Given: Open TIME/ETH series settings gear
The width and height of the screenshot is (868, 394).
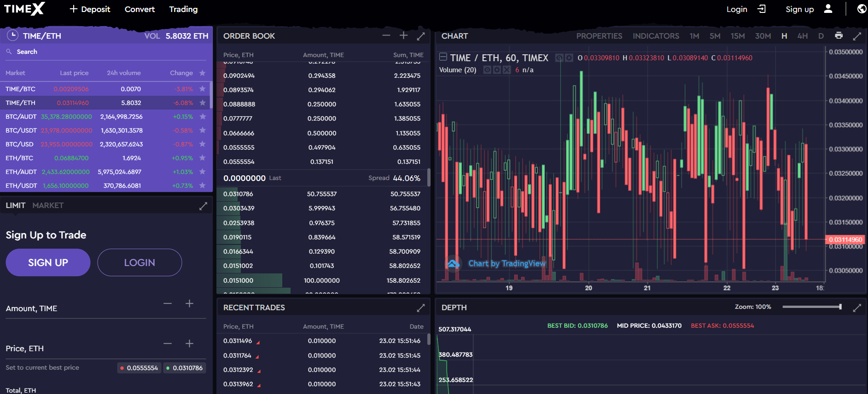Looking at the screenshot, I should [569, 58].
